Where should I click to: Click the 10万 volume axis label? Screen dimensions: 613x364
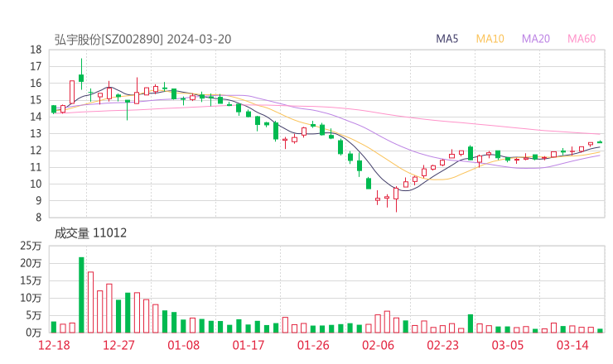[x=31, y=298]
